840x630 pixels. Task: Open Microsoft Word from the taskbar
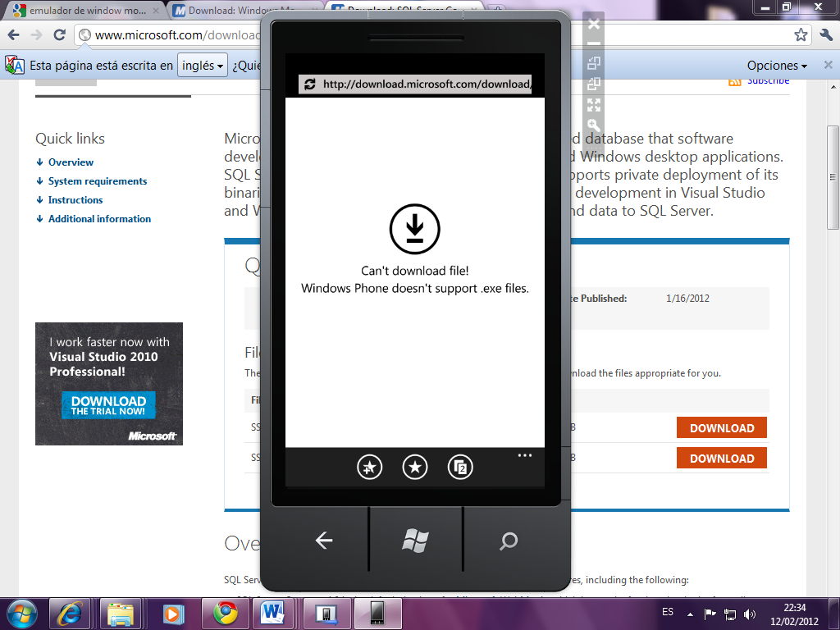click(272, 614)
